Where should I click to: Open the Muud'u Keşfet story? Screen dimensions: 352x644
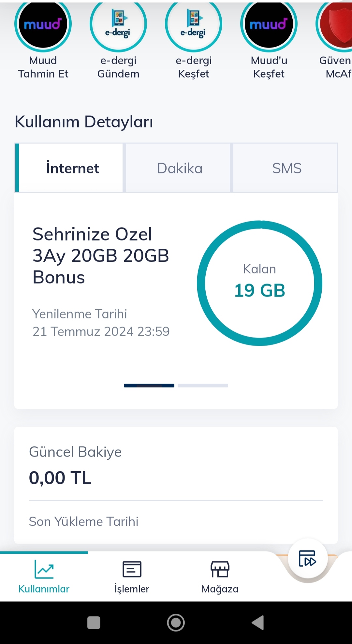(x=269, y=24)
